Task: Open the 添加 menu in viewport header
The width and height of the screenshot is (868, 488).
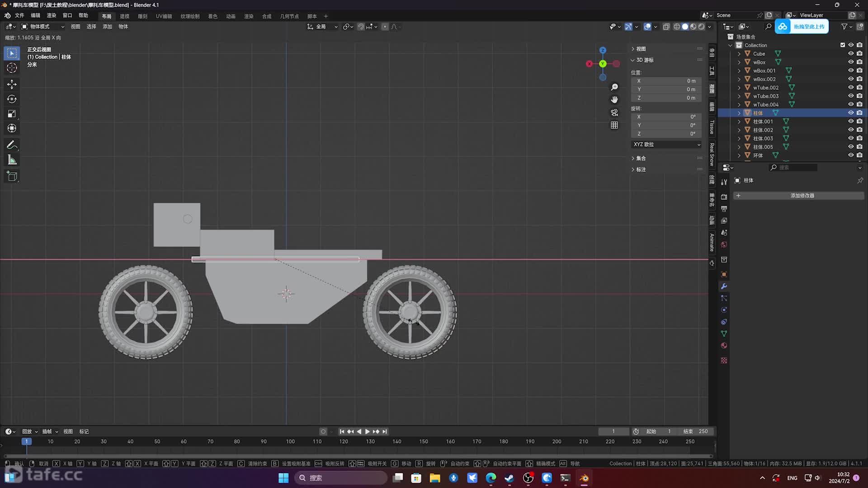Action: coord(107,27)
